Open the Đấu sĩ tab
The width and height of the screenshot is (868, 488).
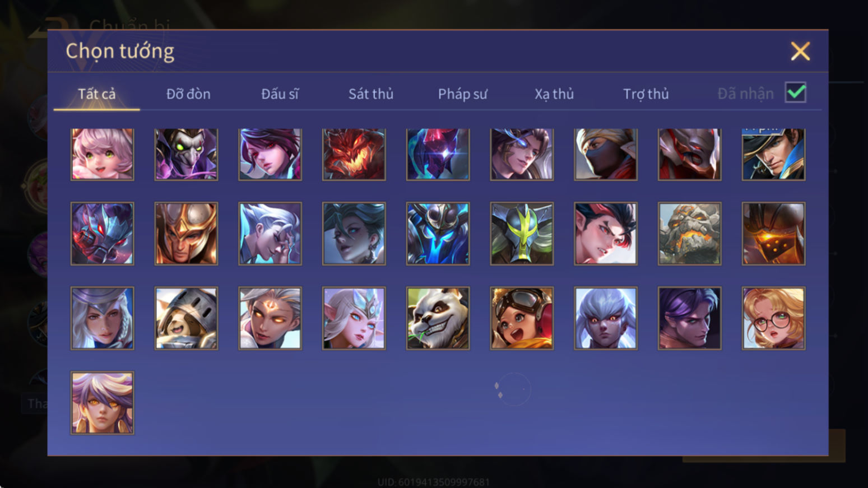[x=280, y=94]
